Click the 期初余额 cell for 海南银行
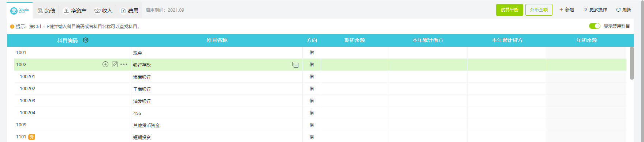Screen dimensions: 644x142 click(354, 77)
